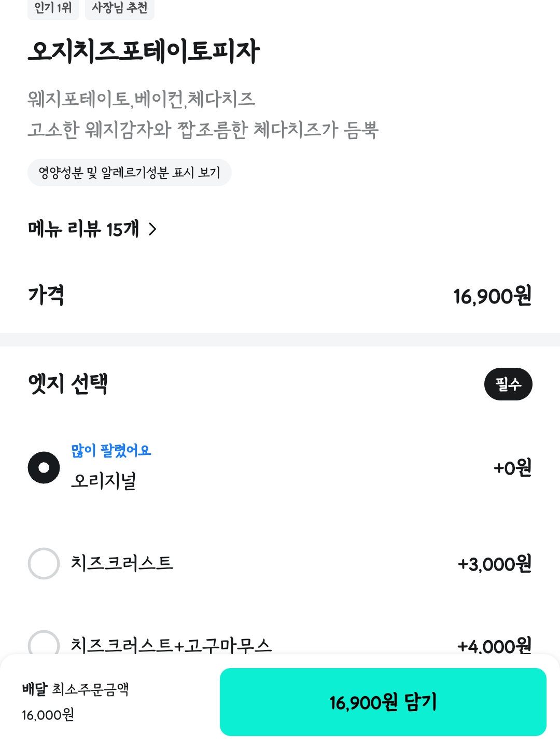Click the 웨지포테이토,베이컨,체다치즈 ingredients text
Viewport: 560px width, 749px height.
tap(141, 99)
